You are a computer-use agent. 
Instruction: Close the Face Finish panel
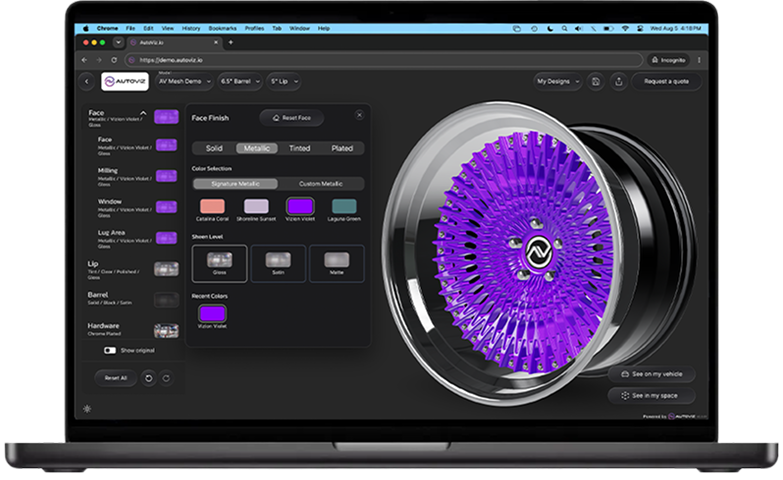[x=359, y=115]
